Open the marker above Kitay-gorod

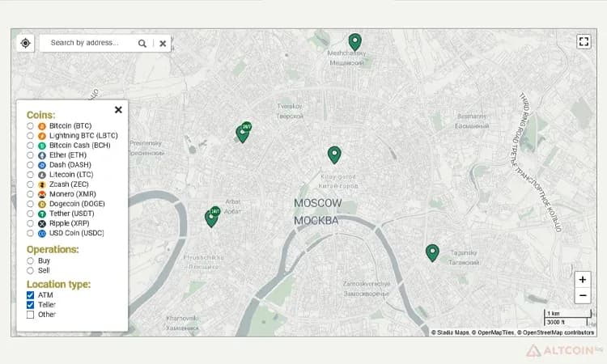point(334,154)
